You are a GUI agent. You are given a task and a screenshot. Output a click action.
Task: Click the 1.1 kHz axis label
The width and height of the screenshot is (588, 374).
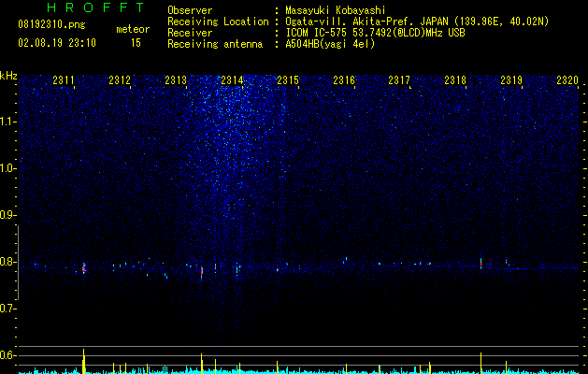coord(7,122)
